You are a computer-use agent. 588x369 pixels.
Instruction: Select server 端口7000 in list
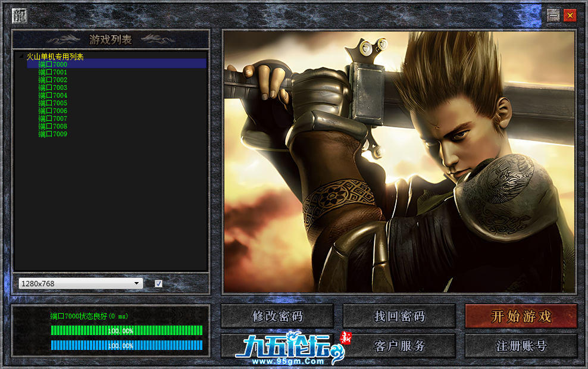[x=53, y=64]
